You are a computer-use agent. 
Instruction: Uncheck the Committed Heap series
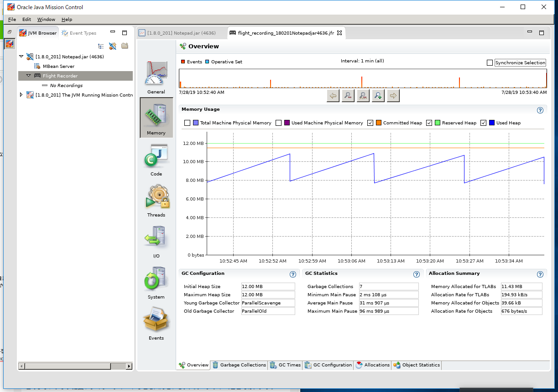coord(370,123)
